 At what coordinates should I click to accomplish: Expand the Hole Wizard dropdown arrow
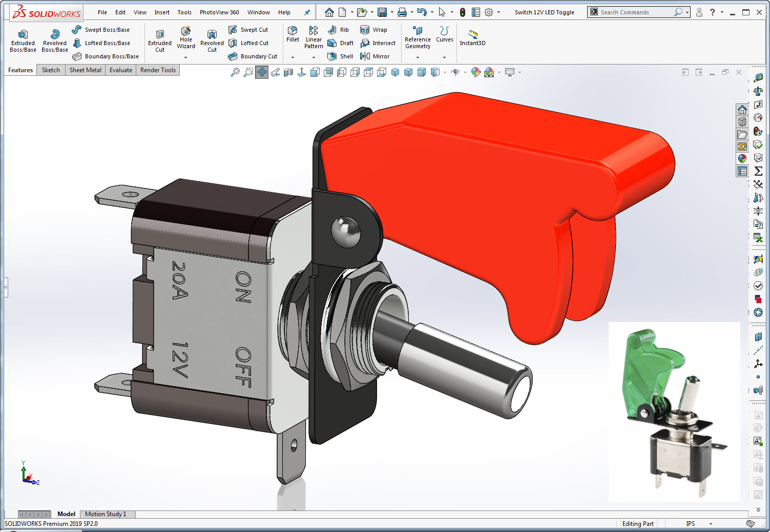[186, 57]
